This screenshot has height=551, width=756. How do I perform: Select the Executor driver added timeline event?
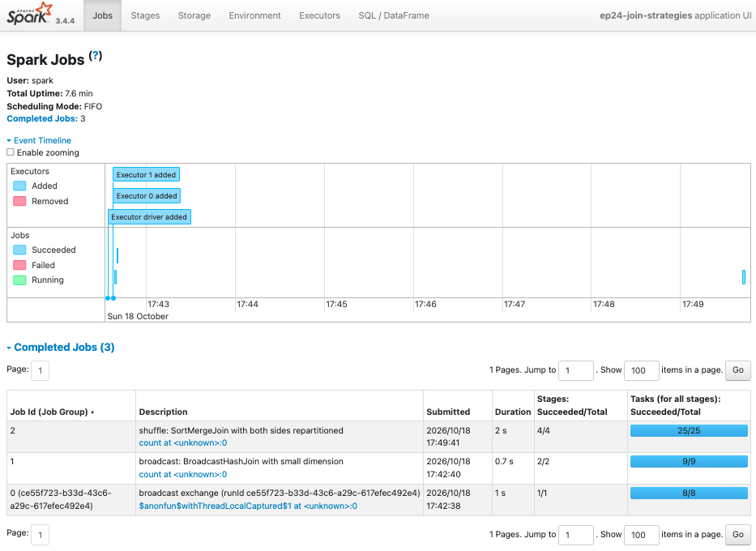(x=149, y=217)
